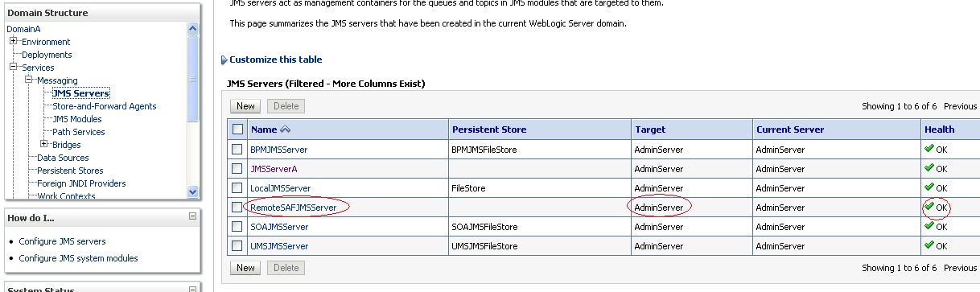This screenshot has height=292, width=980.
Task: Click the top New button
Action: (x=246, y=106)
